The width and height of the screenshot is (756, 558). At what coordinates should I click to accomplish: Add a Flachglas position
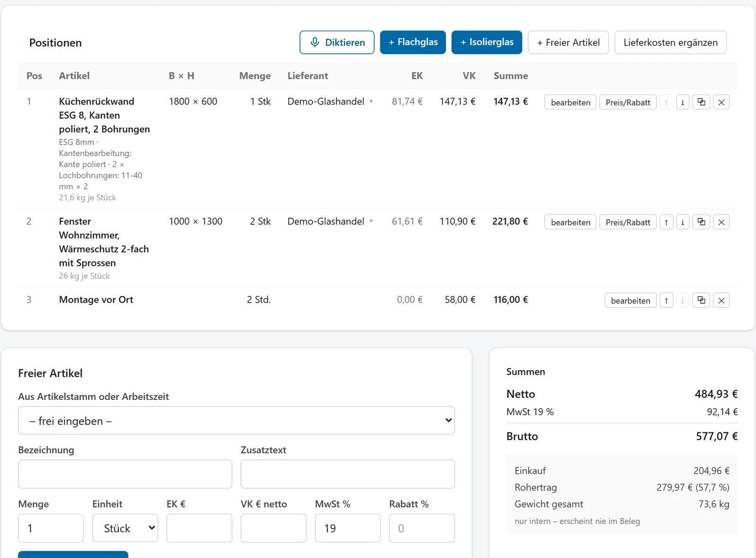(413, 42)
